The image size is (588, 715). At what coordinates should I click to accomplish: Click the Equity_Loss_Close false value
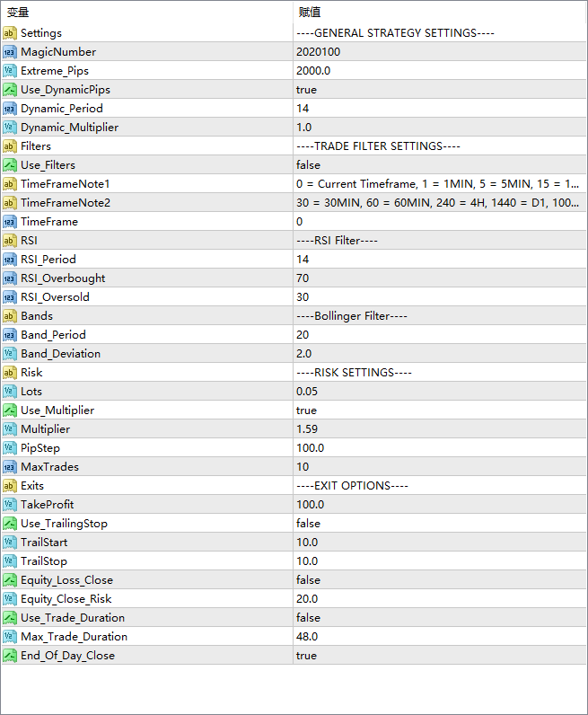[x=308, y=580]
